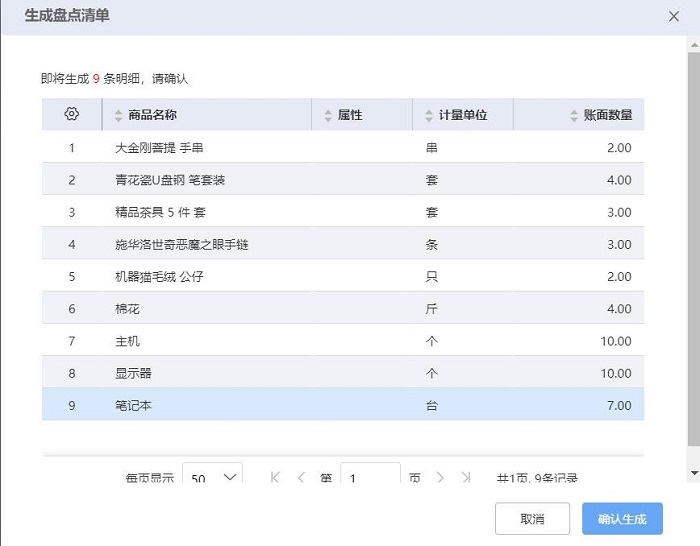Sort by 计量单位 column arrows
700x546 pixels.
429,116
